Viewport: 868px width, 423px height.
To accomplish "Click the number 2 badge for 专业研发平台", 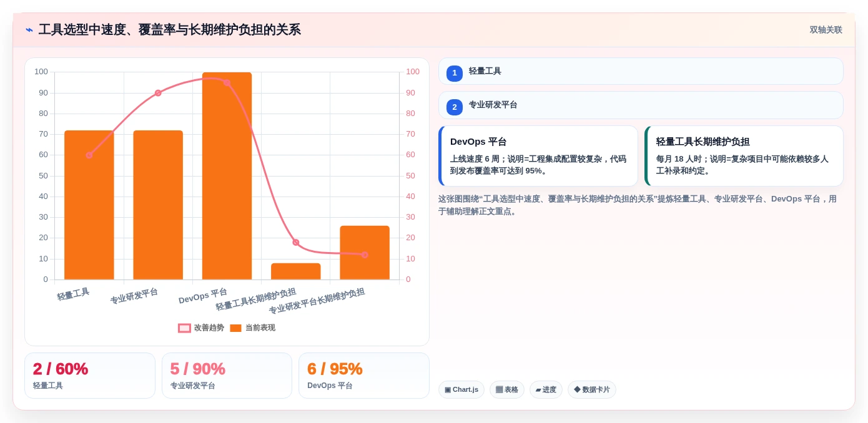I will 455,107.
